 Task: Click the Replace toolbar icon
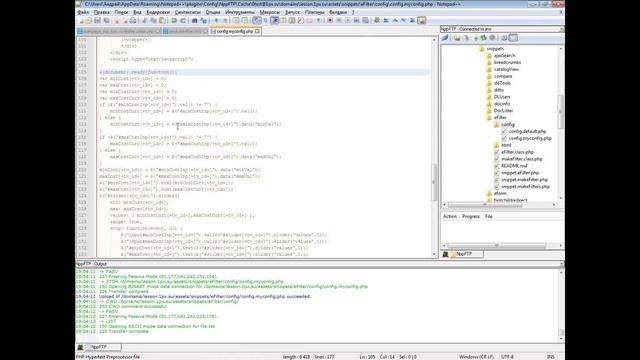[x=204, y=20]
